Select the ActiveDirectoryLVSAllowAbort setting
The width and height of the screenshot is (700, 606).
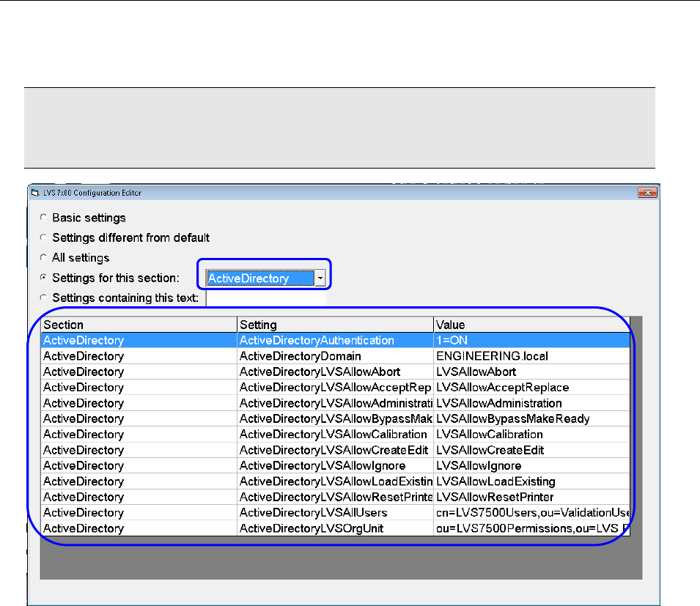(x=335, y=372)
